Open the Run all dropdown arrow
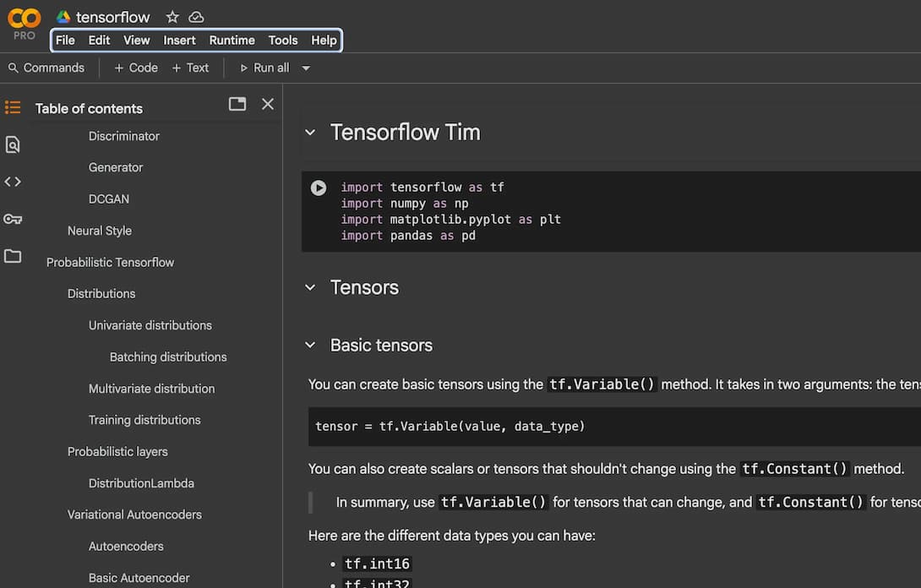921x588 pixels. pos(306,68)
